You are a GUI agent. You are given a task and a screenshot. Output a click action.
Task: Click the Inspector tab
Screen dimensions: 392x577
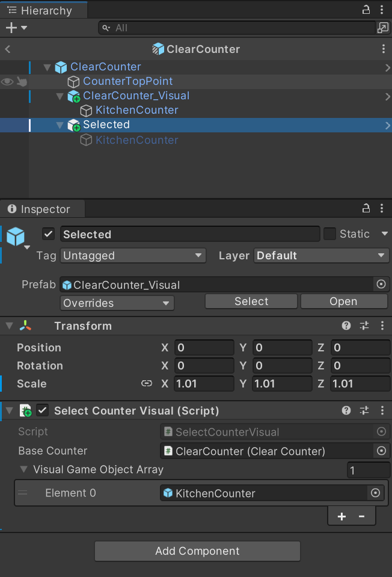coord(42,208)
